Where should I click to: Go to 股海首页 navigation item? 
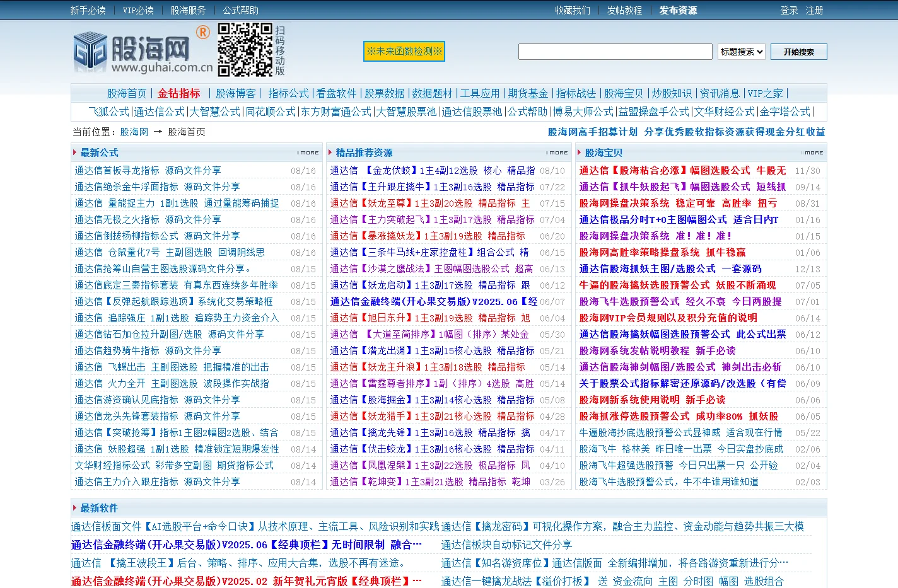[x=127, y=93]
